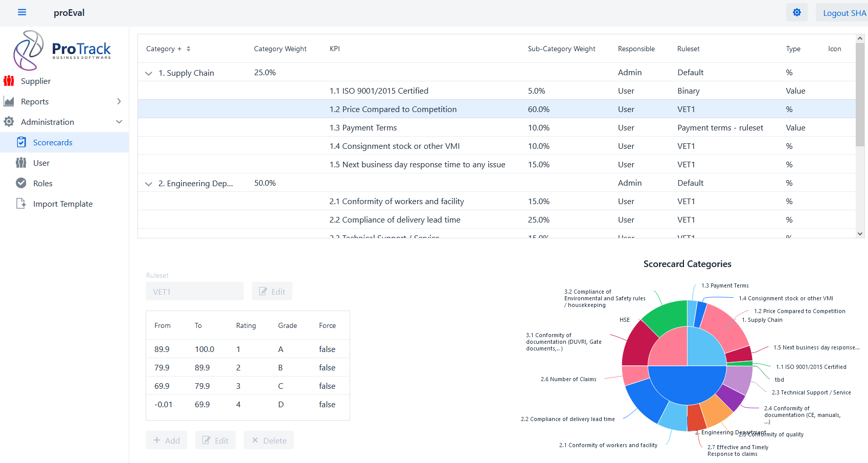This screenshot has height=463, width=868.
Task: Click the Import Template file icon
Action: coord(21,204)
